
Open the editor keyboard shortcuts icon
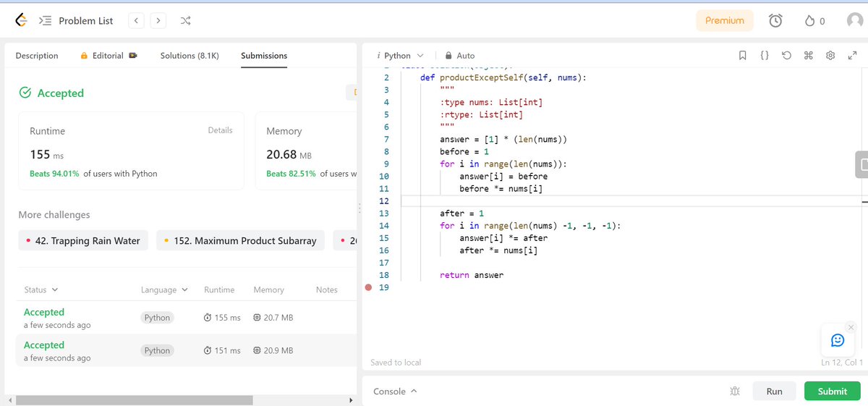pyautogui.click(x=808, y=56)
